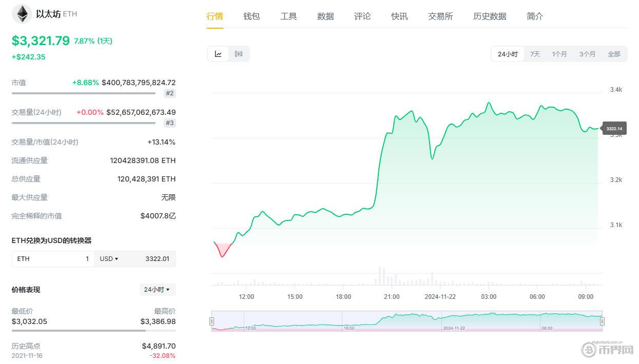
Task: Click the left handle of chart navigator
Action: [x=211, y=321]
